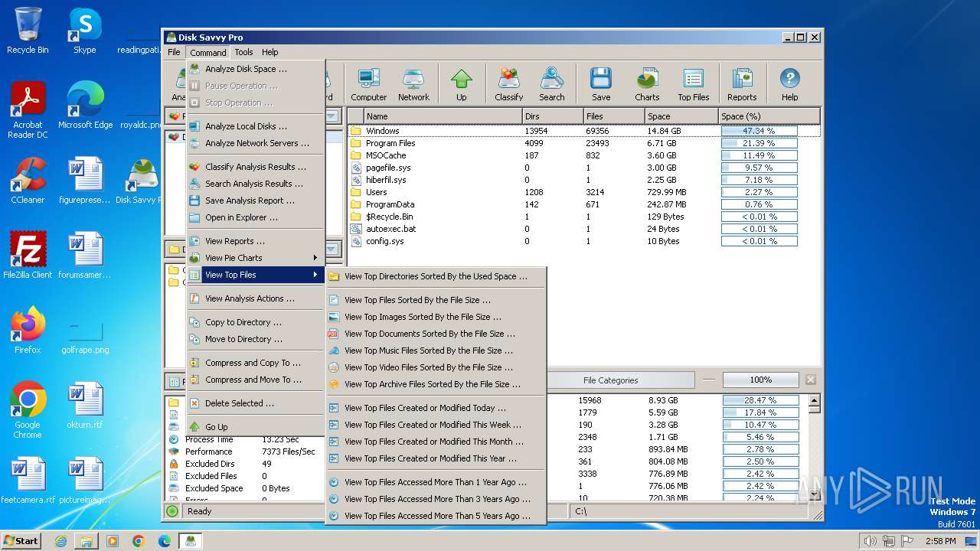Choose Classify Analysis Results menu command
Image resolution: width=980 pixels, height=551 pixels.
coord(256,167)
